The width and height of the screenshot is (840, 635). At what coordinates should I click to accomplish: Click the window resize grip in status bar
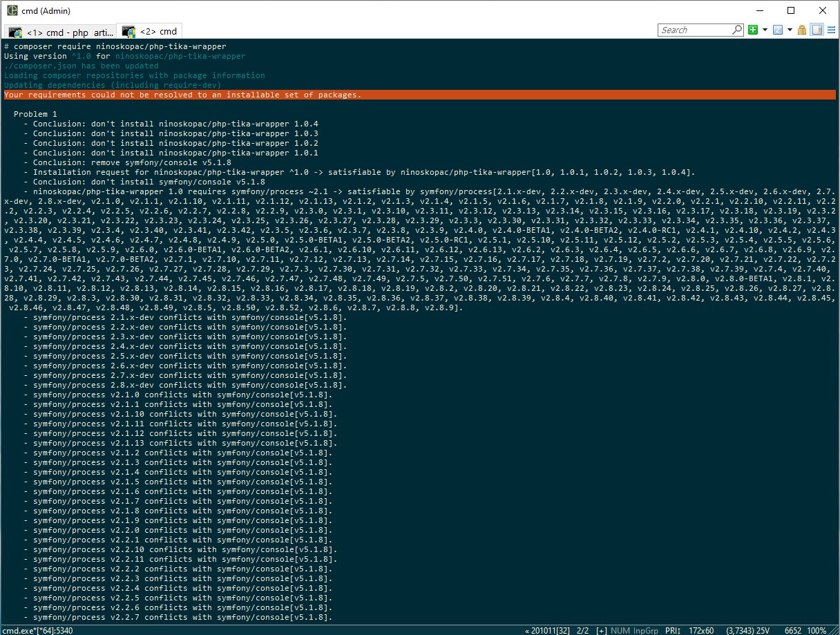(834, 629)
